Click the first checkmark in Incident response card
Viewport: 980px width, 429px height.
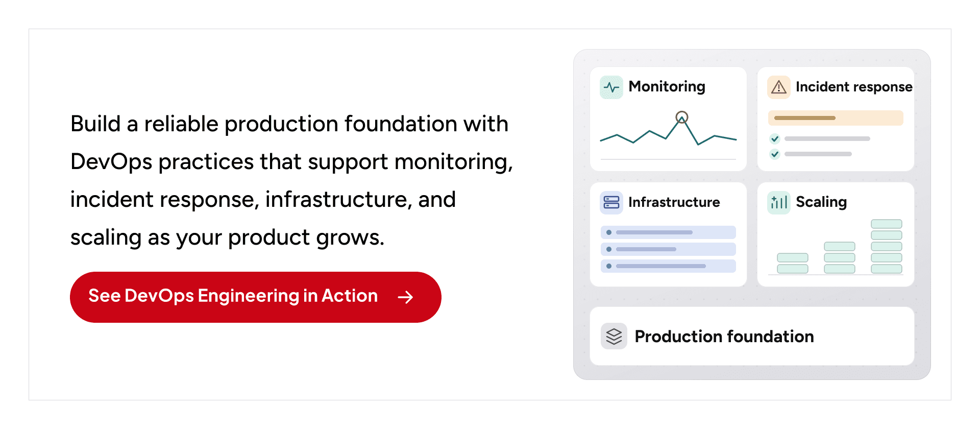coord(775,138)
